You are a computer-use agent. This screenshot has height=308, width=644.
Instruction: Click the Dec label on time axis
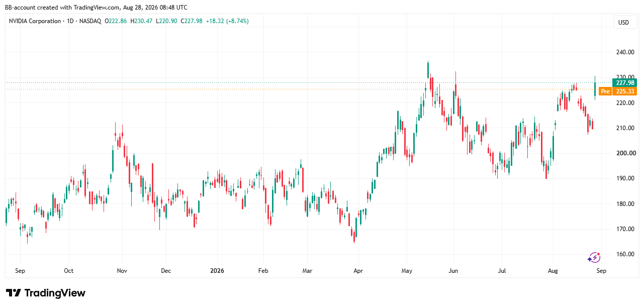coord(166,271)
